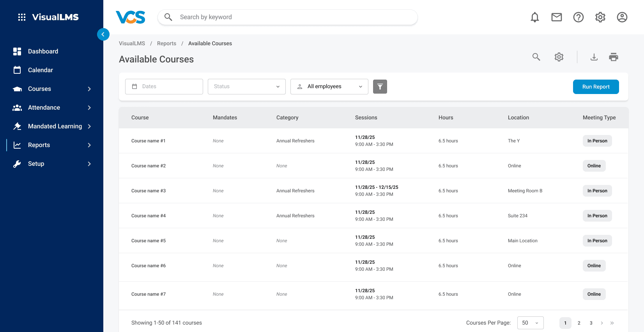Click the Setup wrench icon

pyautogui.click(x=17, y=164)
